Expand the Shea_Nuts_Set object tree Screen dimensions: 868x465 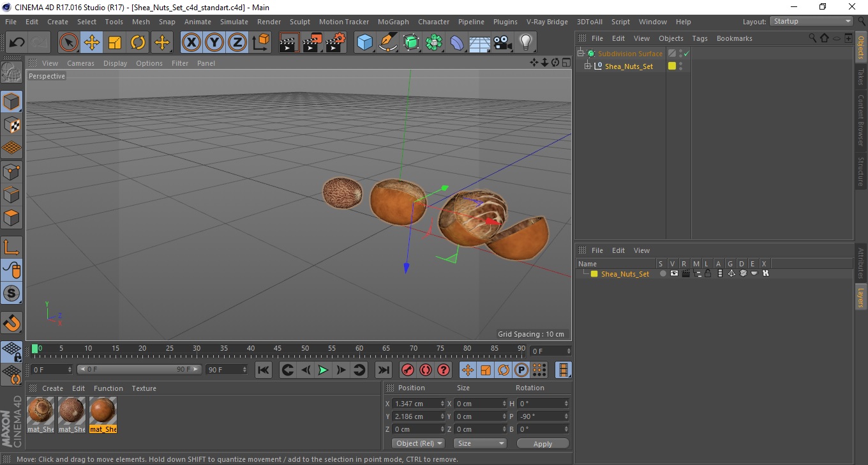588,66
